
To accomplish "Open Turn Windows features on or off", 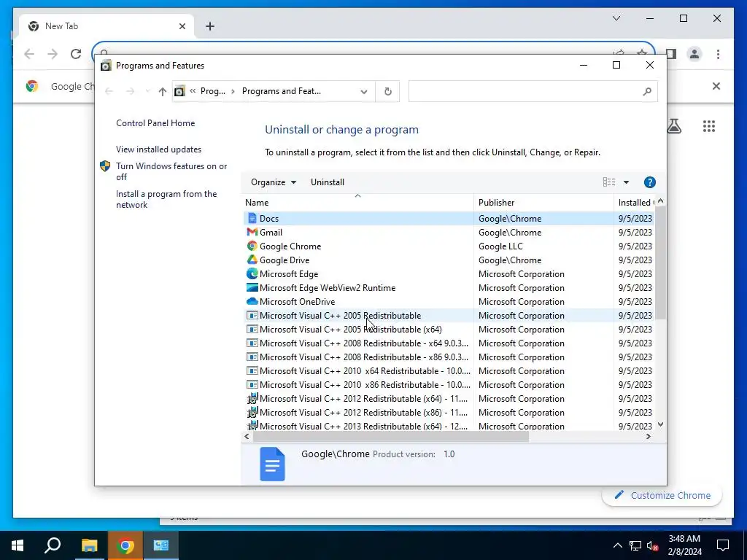I will (171, 171).
